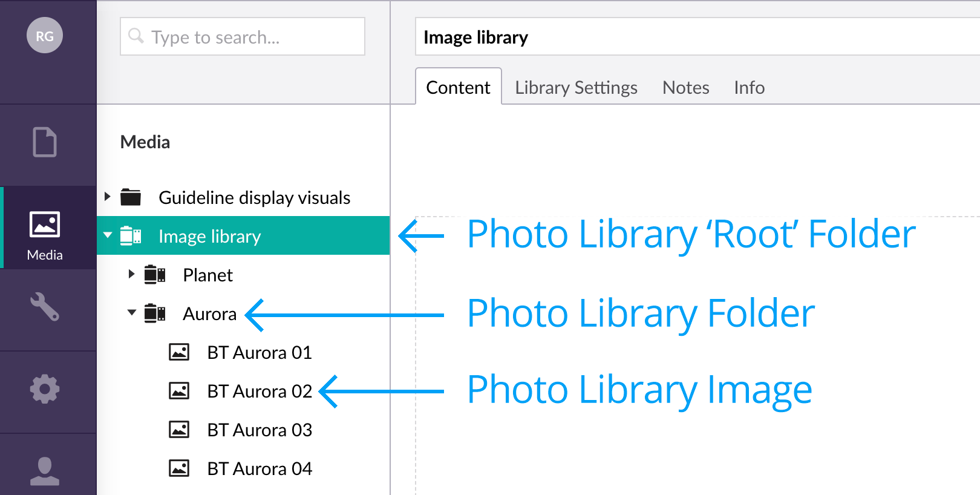
Task: Collapse the Aurora folder
Action: (x=131, y=313)
